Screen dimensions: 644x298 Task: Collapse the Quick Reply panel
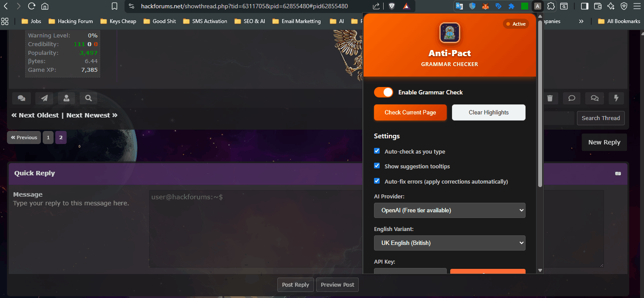[x=617, y=174]
